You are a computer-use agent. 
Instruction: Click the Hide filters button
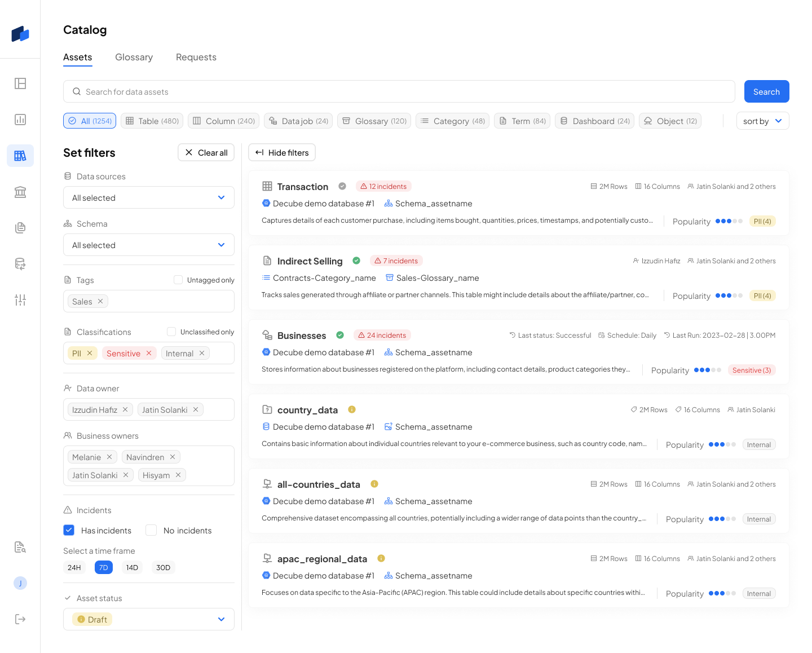[x=282, y=152]
